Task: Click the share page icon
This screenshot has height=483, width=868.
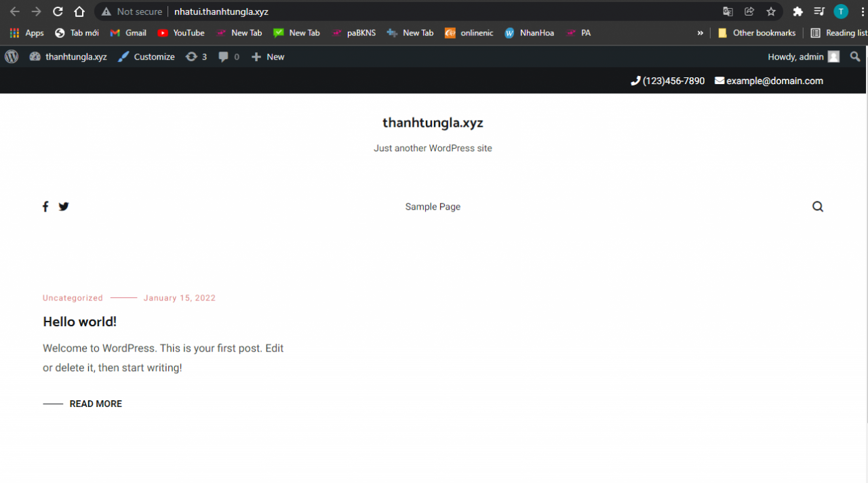Action: [749, 12]
